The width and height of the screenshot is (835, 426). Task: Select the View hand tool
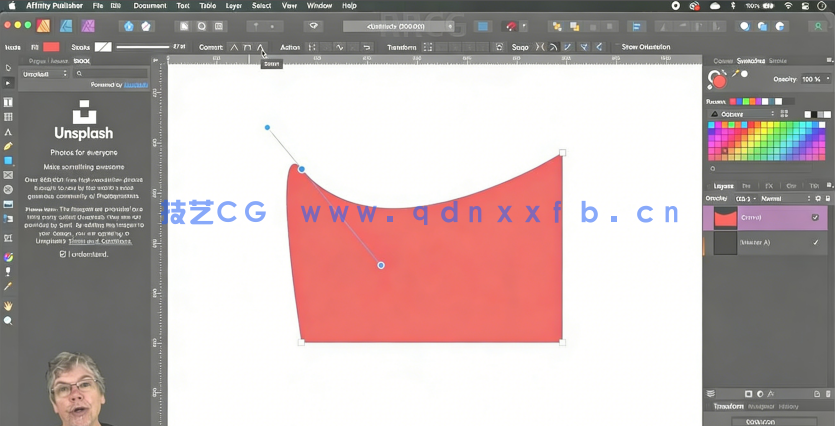coord(8,306)
